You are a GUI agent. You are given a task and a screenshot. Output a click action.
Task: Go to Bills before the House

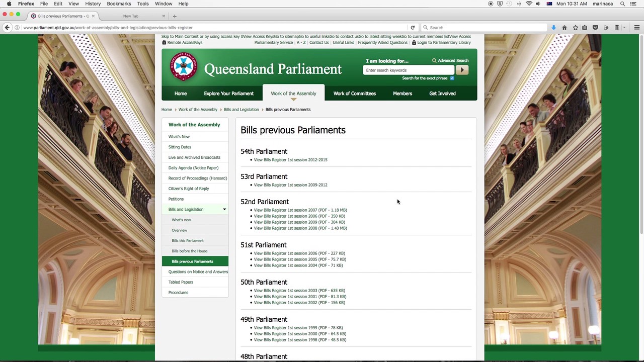click(189, 251)
